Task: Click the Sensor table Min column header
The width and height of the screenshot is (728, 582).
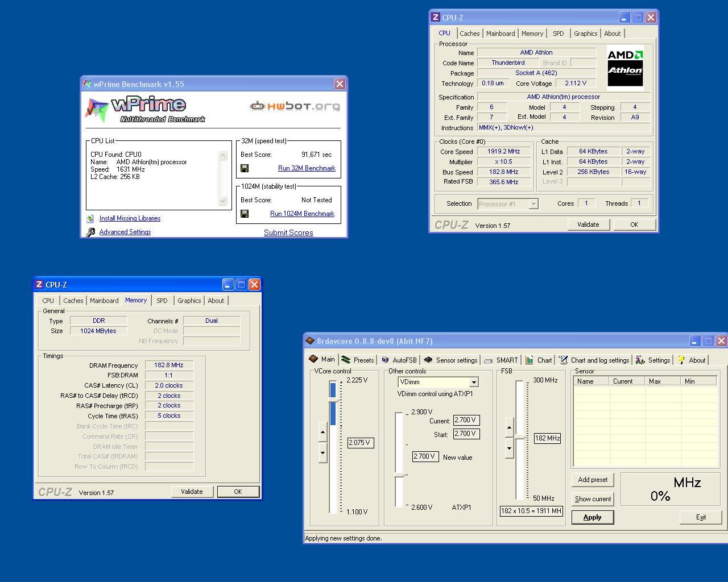Action: [x=698, y=381]
